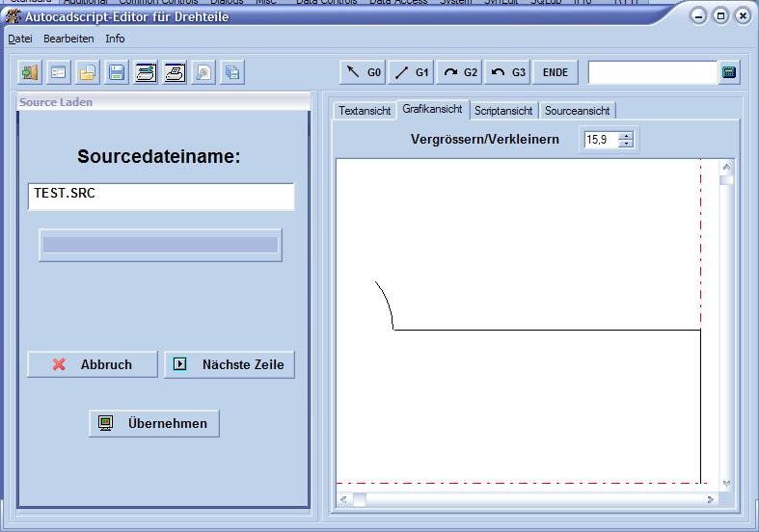Switch to the Textansicht tab
Image resolution: width=759 pixels, height=532 pixels.
click(x=365, y=111)
